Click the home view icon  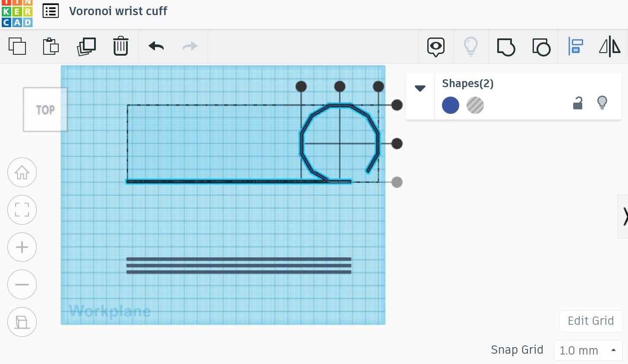tap(22, 172)
